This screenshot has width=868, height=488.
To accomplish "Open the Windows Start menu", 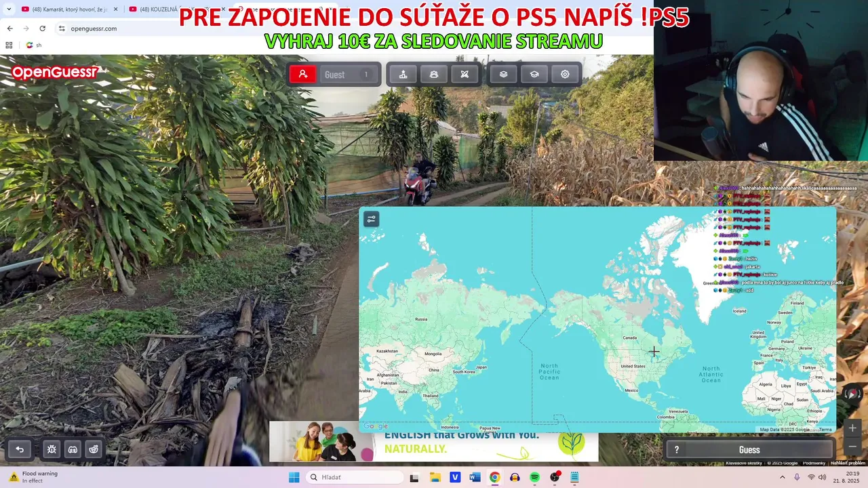I will tap(294, 477).
